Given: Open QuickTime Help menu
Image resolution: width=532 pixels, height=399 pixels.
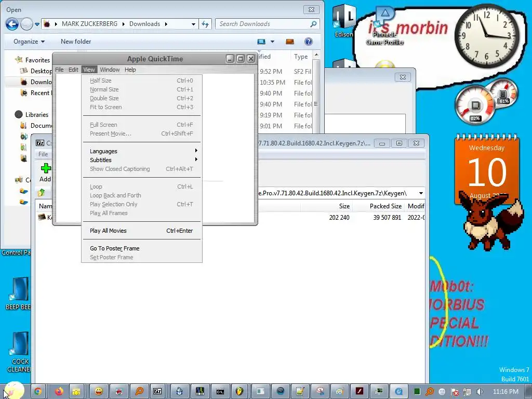Looking at the screenshot, I should point(130,70).
